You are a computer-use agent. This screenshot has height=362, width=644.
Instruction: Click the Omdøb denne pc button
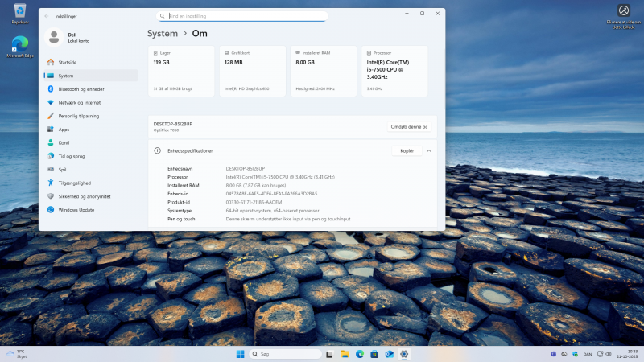(x=409, y=126)
